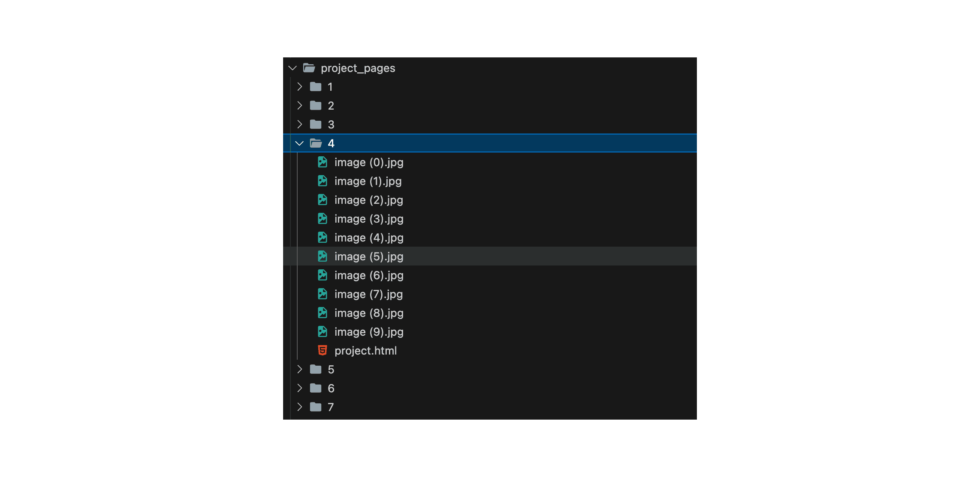
Task: Select the image (8).jpg entry
Action: pos(369,313)
